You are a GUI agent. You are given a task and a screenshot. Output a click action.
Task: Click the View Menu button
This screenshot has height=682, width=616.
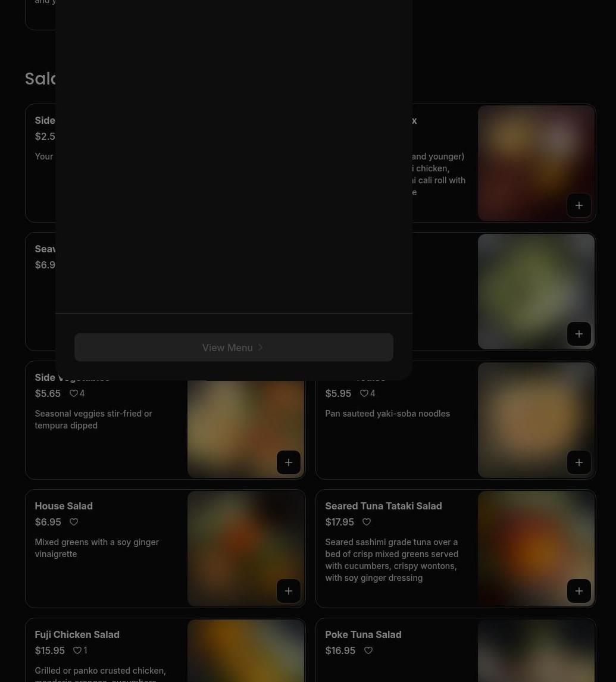click(x=233, y=348)
